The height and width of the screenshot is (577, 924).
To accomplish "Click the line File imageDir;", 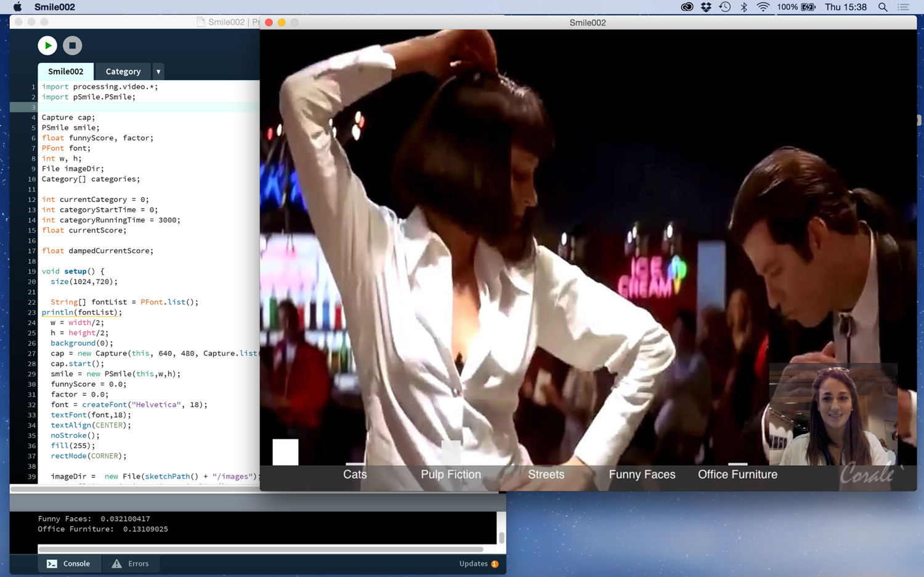I will (x=73, y=169).
